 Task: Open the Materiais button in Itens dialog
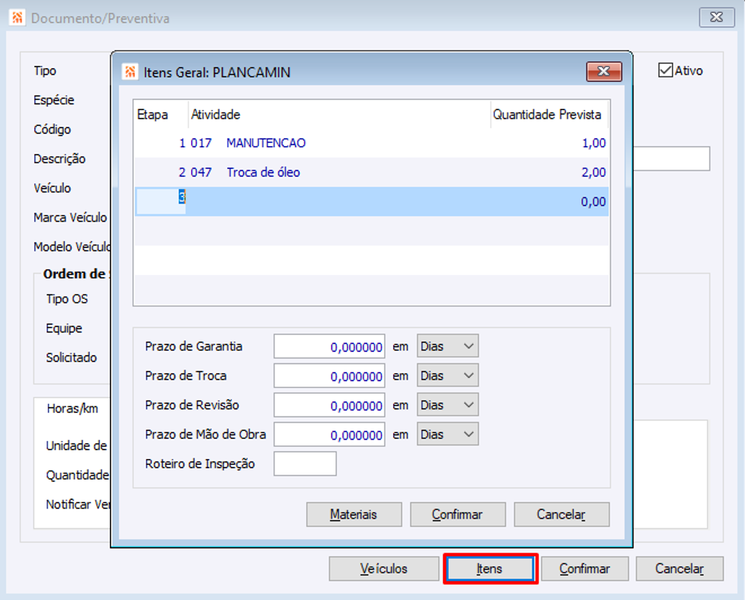pos(354,514)
